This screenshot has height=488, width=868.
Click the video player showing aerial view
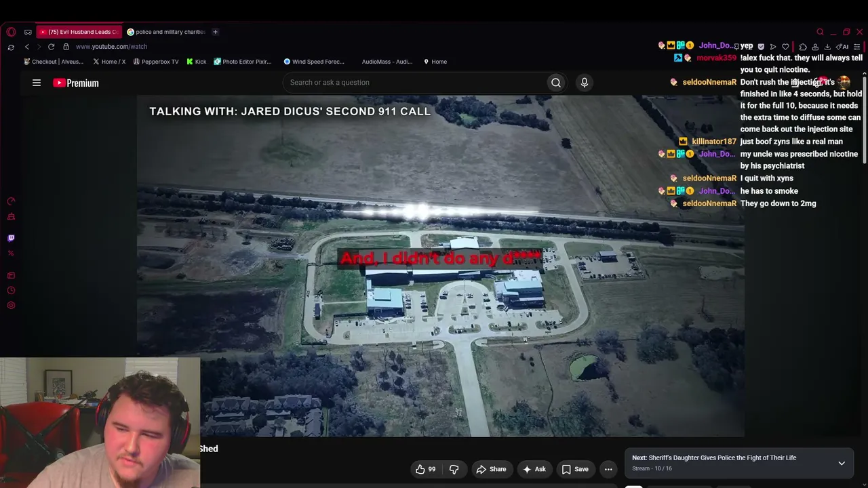[x=441, y=266]
